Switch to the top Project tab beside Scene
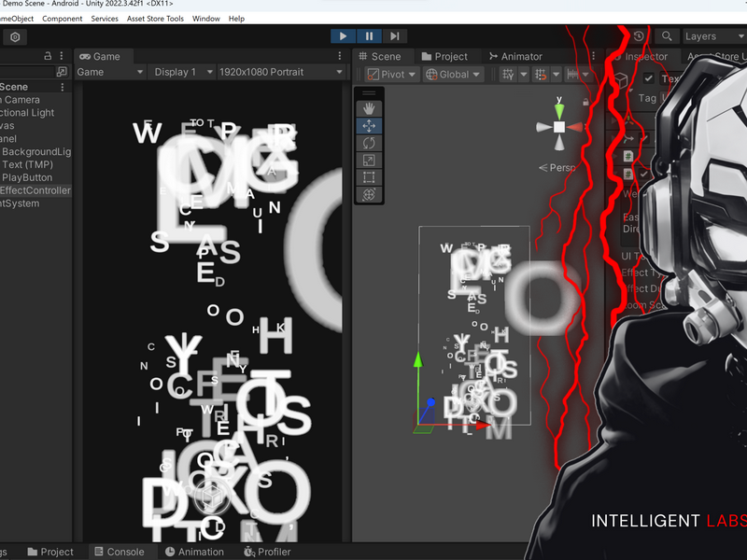Image resolution: width=747 pixels, height=560 pixels. pos(445,56)
